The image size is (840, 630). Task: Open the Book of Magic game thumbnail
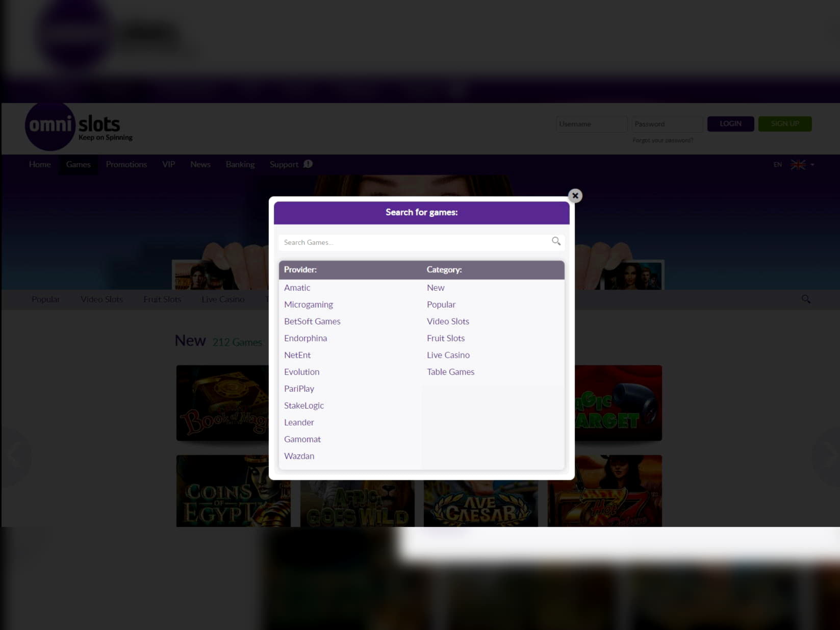[222, 403]
